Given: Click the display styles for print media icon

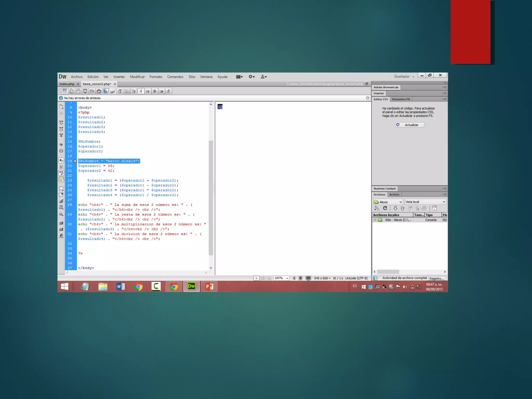Looking at the screenshot, I should click(71, 91).
